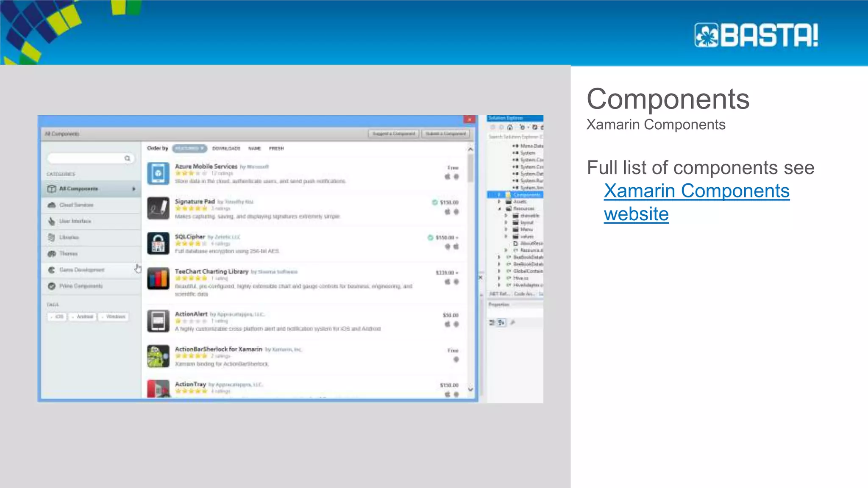The height and width of the screenshot is (488, 868).
Task: Open the Xamarin Components website link
Action: pyautogui.click(x=697, y=202)
